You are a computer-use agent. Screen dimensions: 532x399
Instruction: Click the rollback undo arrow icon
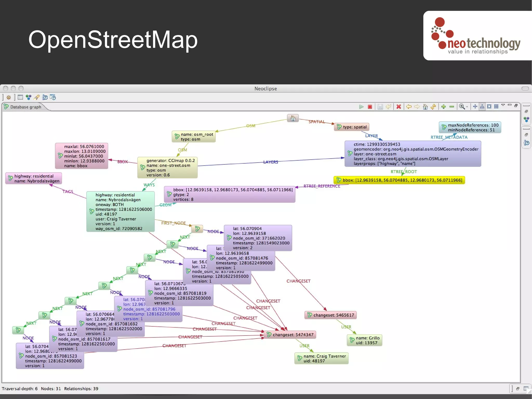(388, 107)
